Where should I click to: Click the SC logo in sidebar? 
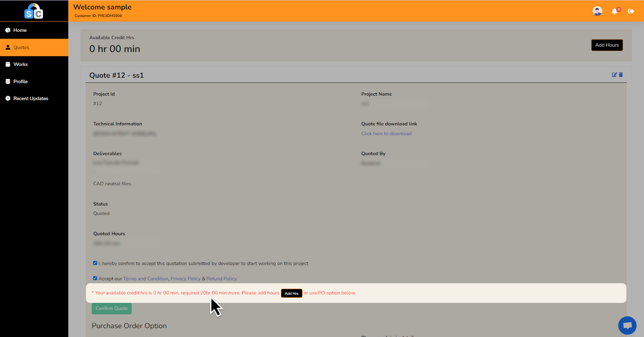tap(34, 11)
